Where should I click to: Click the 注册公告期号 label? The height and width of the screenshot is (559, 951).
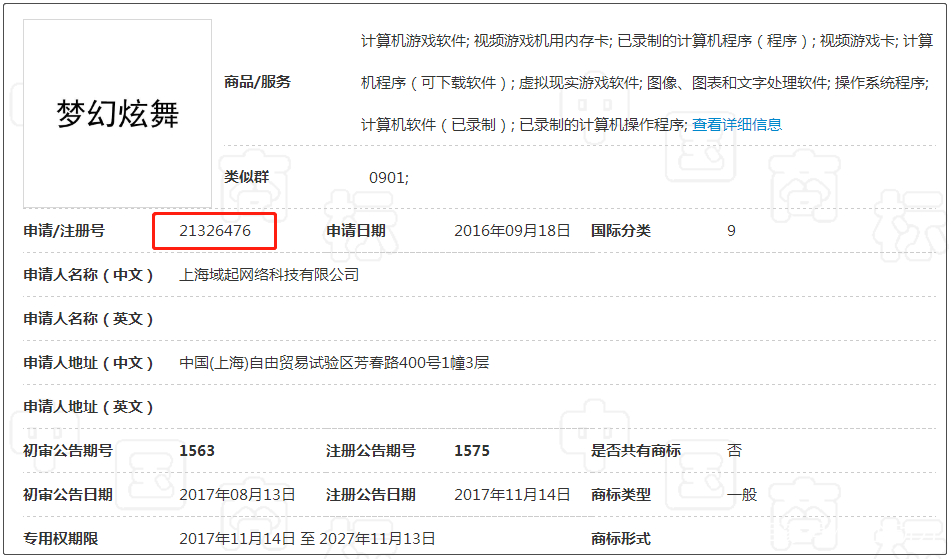coord(371,450)
